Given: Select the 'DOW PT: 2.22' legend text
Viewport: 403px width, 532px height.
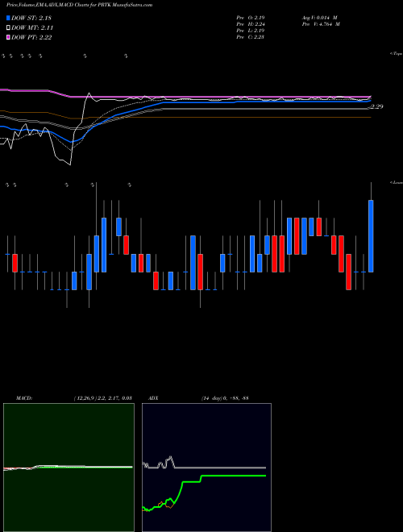Looking at the screenshot, I should pyautogui.click(x=31, y=37).
